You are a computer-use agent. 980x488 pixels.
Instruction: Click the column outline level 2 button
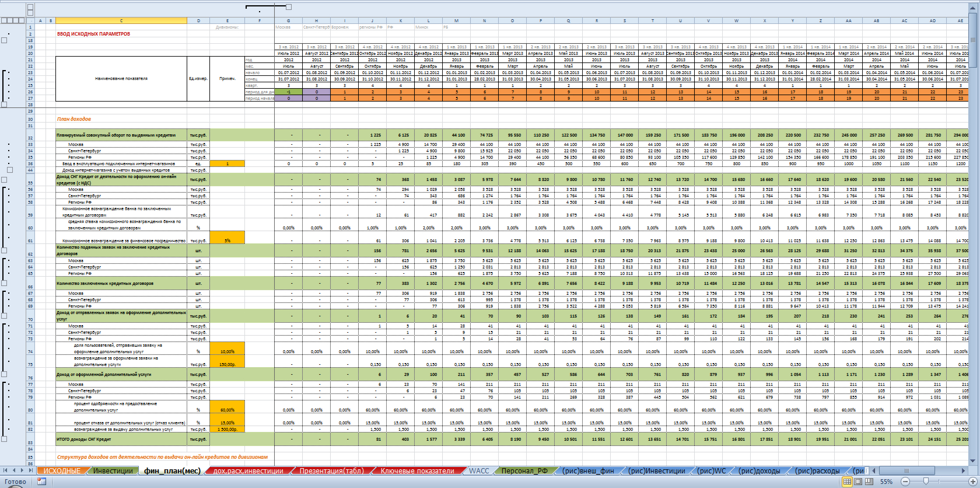[30, 13]
